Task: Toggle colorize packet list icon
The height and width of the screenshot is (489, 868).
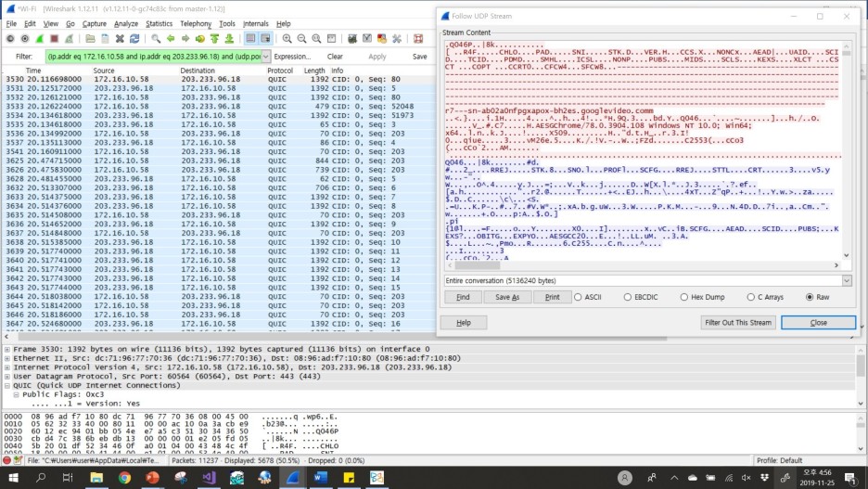Action: pos(250,39)
